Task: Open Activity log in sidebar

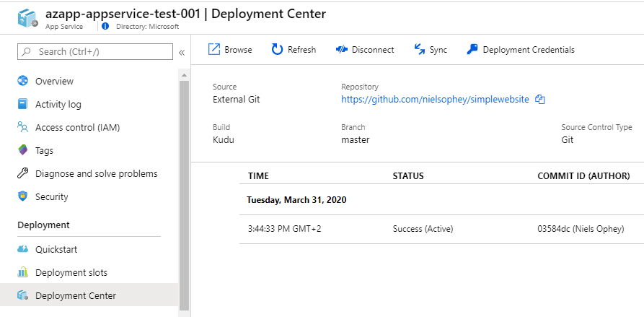Action: (x=58, y=105)
